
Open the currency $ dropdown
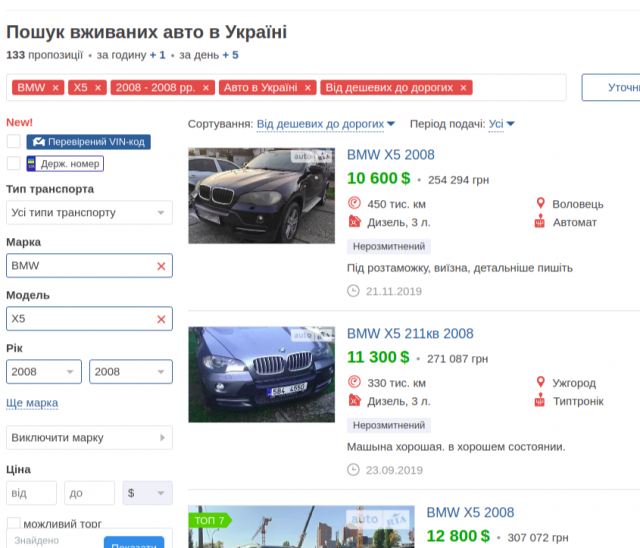(x=148, y=493)
